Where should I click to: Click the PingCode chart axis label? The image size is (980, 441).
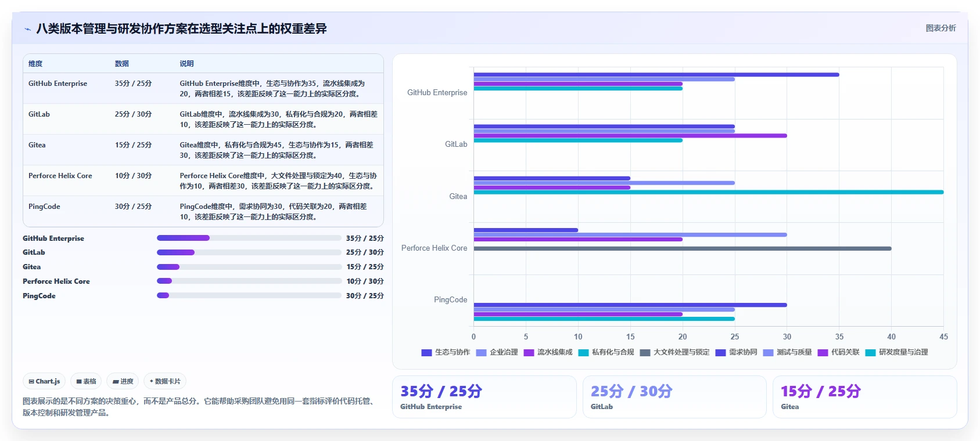click(450, 300)
